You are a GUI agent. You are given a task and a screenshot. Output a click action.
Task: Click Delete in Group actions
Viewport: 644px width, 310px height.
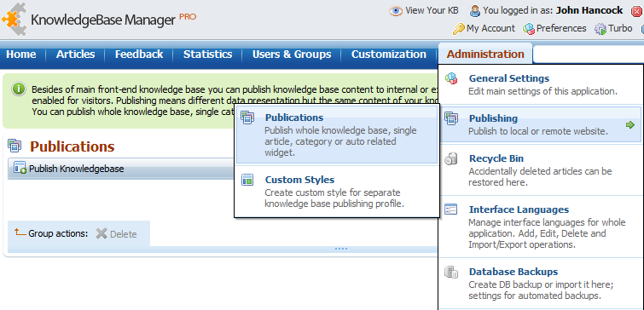pos(117,234)
